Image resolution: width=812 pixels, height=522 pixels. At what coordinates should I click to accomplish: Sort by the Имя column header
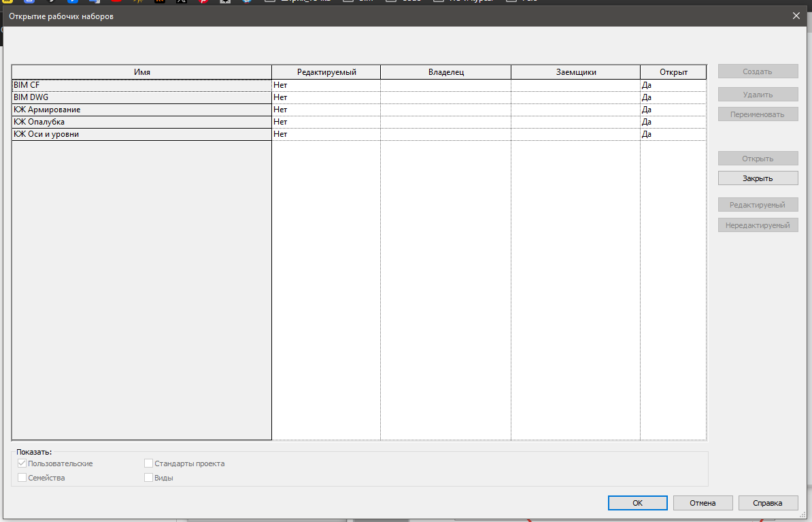[x=141, y=72]
